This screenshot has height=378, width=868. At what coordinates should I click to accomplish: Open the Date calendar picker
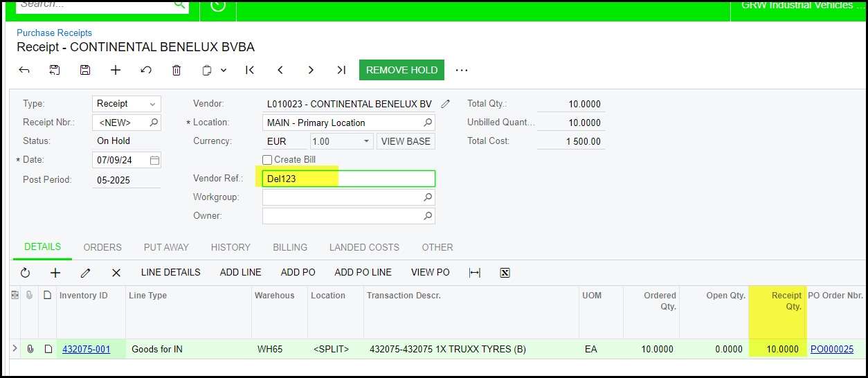pyautogui.click(x=154, y=160)
